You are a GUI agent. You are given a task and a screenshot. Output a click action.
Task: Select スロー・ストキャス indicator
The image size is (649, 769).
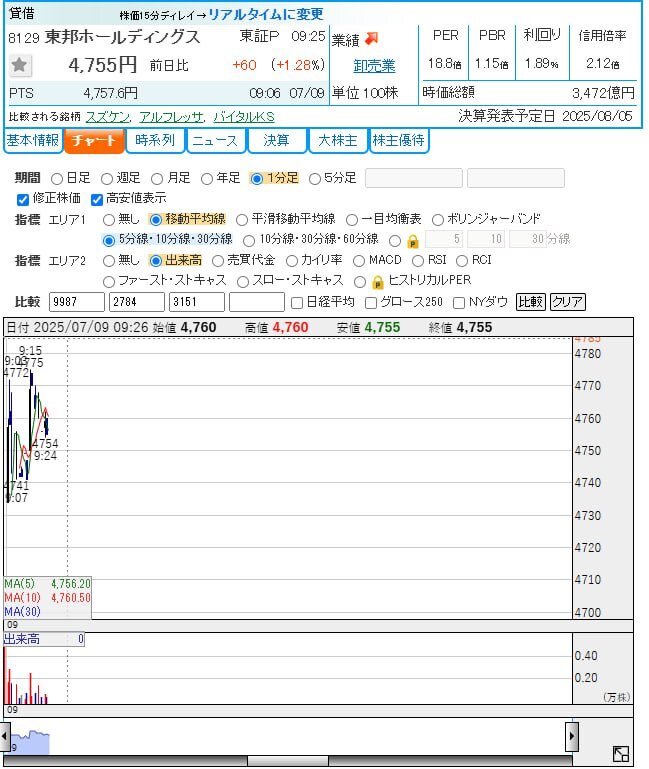click(x=242, y=282)
